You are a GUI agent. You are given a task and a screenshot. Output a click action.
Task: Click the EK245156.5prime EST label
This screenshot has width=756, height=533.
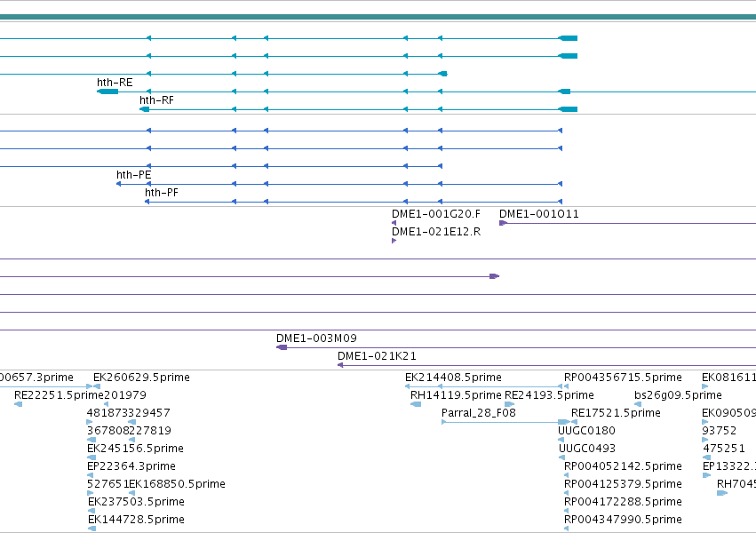tap(135, 449)
